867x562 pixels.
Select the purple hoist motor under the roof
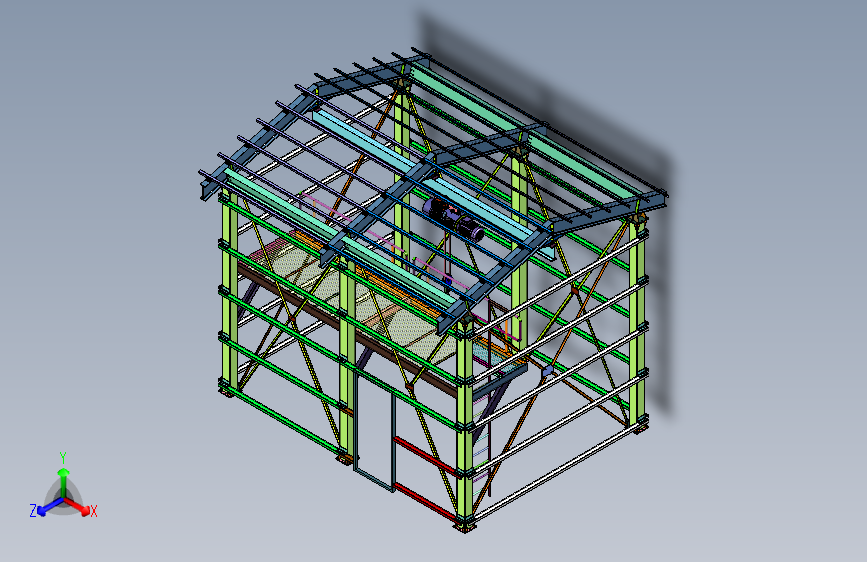tap(453, 218)
